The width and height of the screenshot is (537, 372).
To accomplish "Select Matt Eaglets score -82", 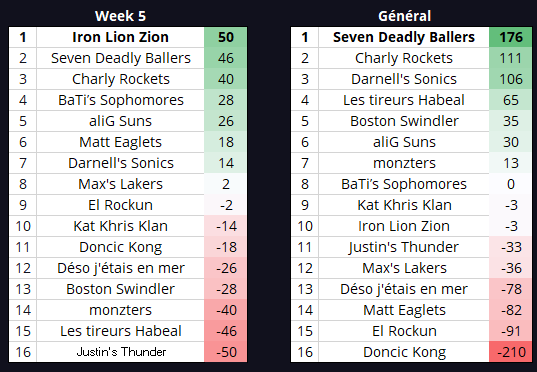I will pyautogui.click(x=511, y=310).
